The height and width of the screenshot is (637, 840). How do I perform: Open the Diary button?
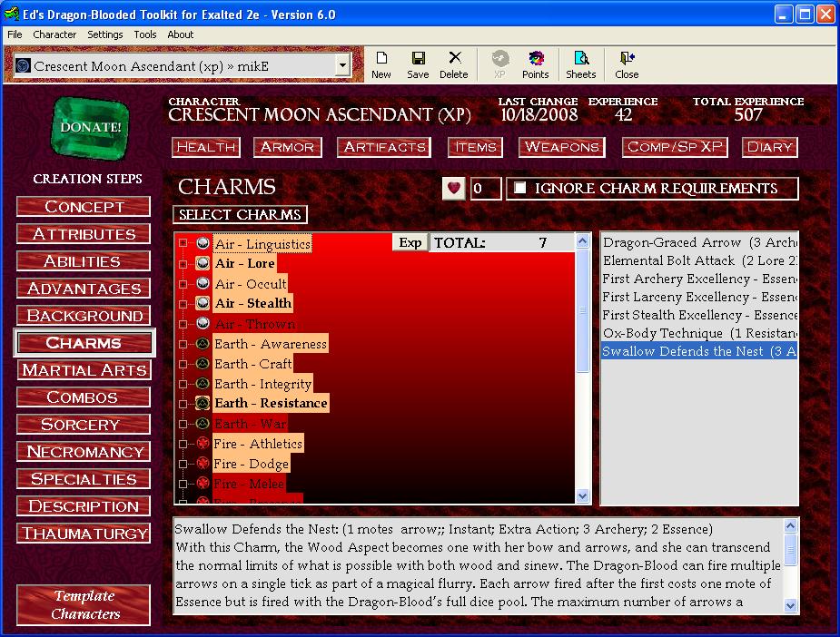[x=770, y=147]
